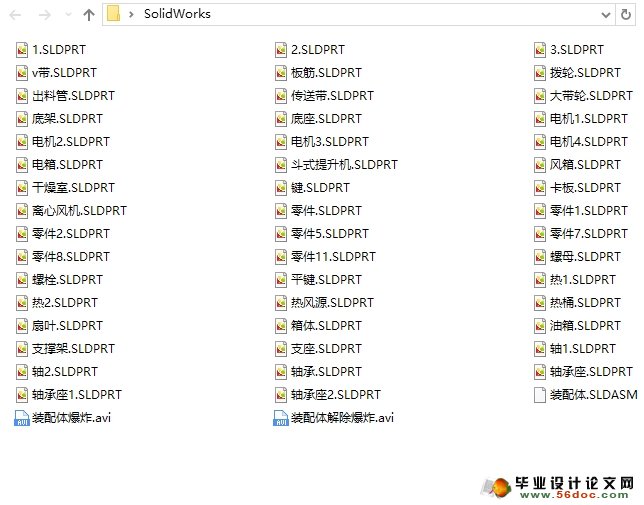Click the 拨轮.SLDPRT part icon

[540, 73]
